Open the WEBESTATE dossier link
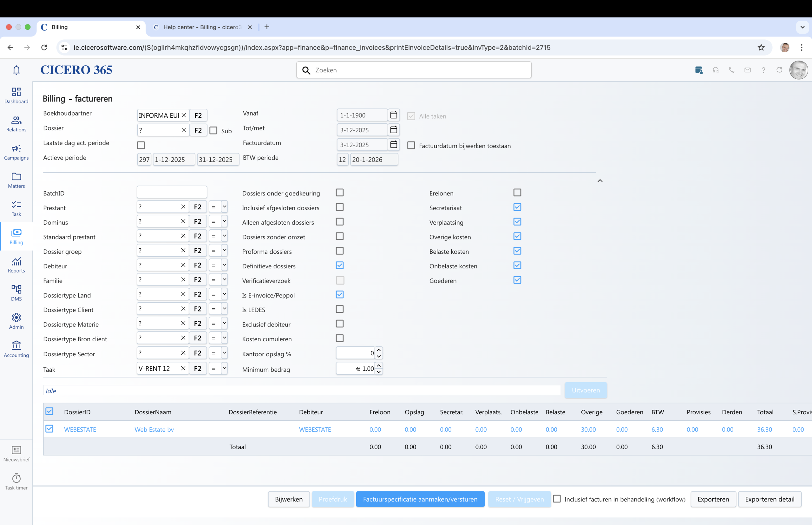The image size is (812, 525). (x=80, y=430)
